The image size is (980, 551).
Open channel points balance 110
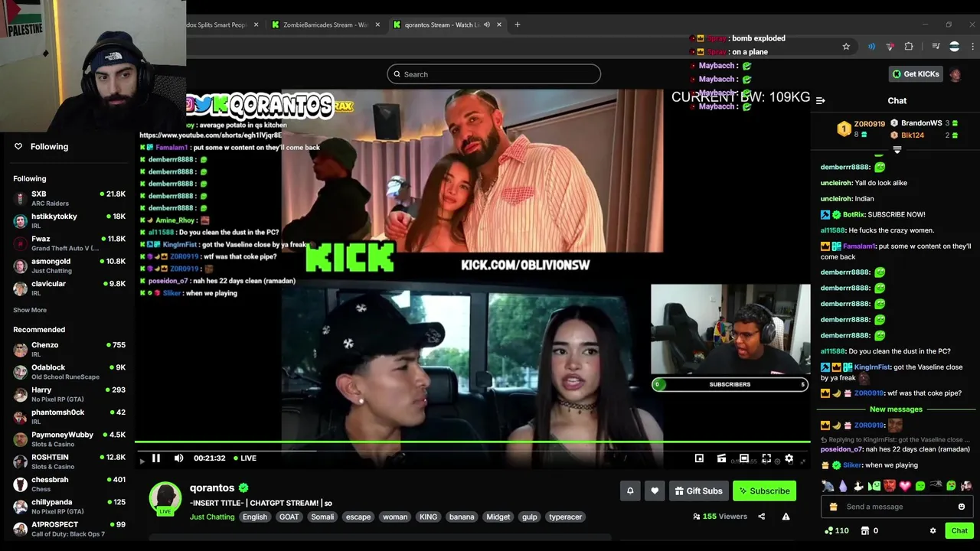836,530
